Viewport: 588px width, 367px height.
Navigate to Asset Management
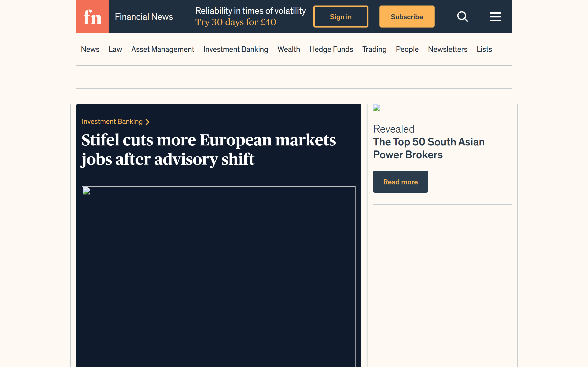click(163, 49)
